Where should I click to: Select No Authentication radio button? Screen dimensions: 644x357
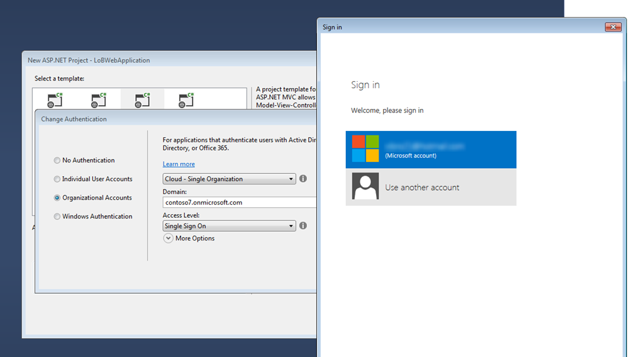[x=57, y=161]
